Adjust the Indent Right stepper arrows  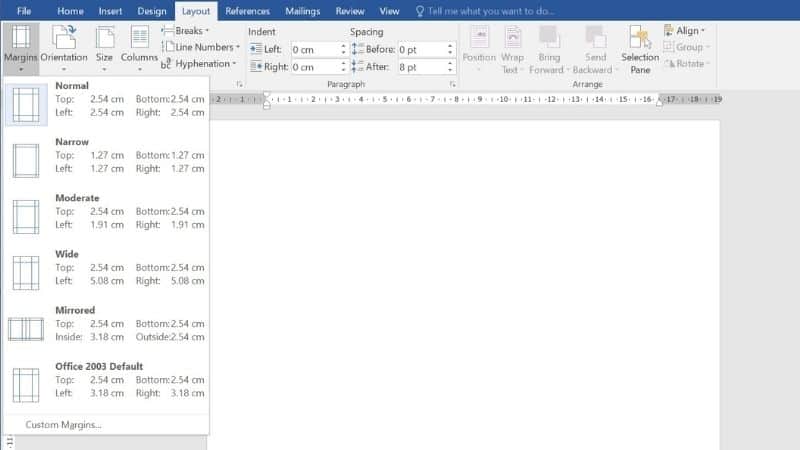pos(343,67)
